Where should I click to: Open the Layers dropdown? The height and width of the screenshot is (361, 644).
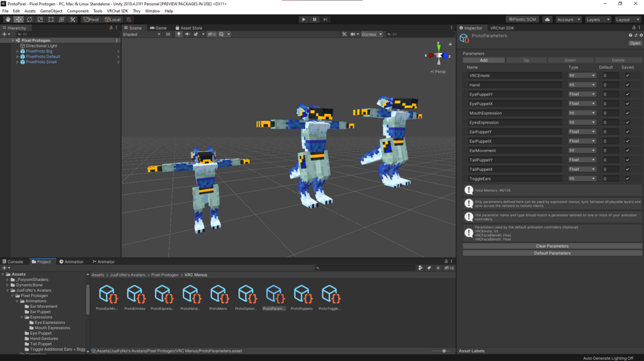point(598,19)
